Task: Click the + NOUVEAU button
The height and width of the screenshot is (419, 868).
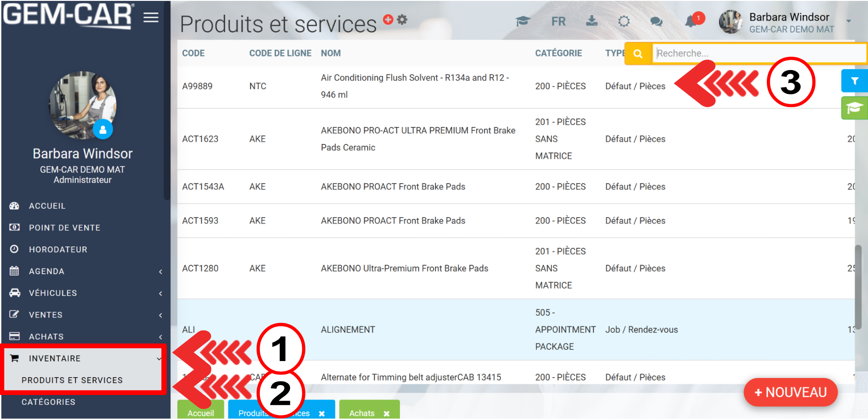Action: (790, 392)
